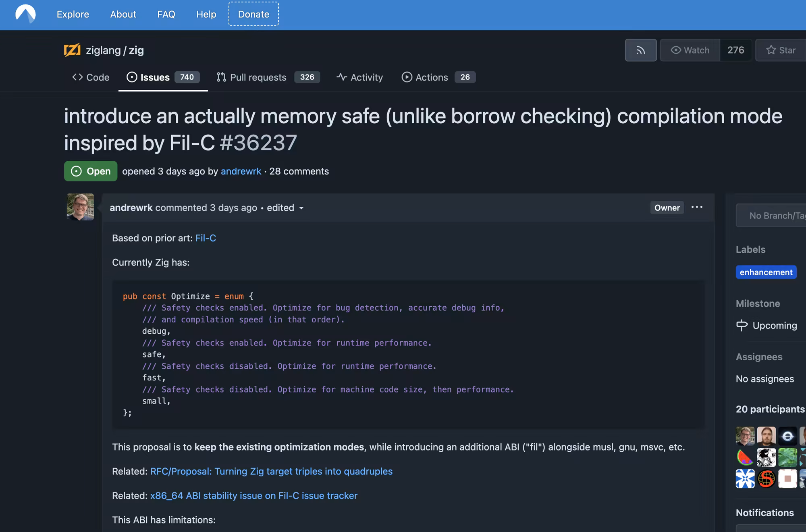806x532 pixels.
Task: Click the 20 participants heading
Action: (x=770, y=409)
